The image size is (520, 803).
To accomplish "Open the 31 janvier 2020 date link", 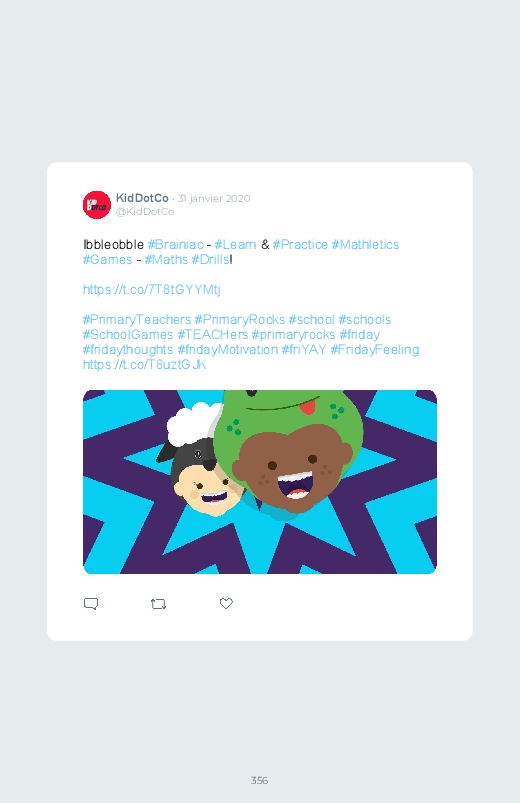I will (214, 199).
